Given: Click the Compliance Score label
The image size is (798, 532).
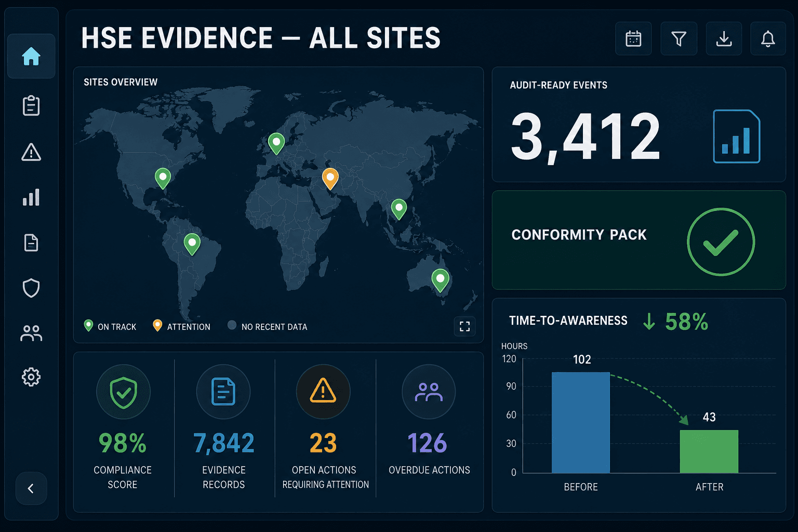Looking at the screenshot, I should coord(123,477).
